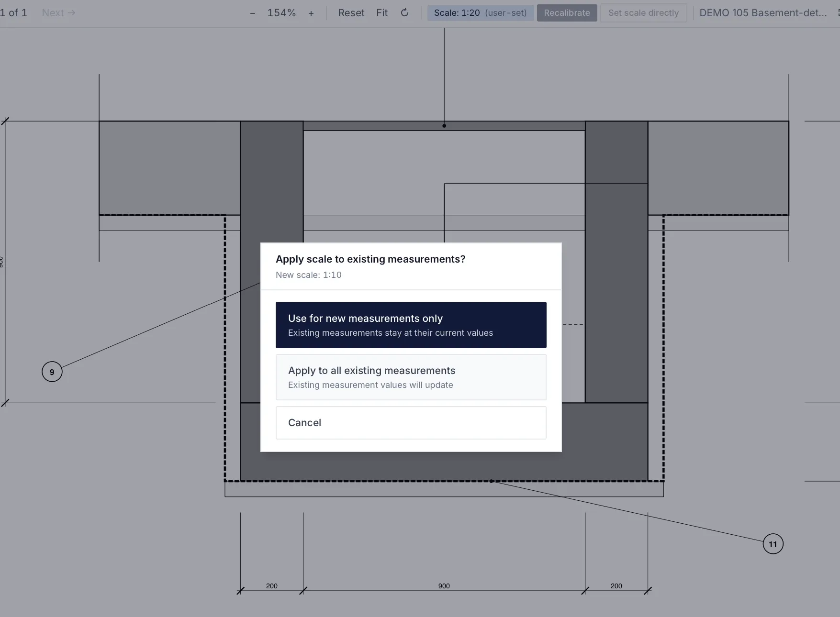Click the callout bubble numbered 11
The height and width of the screenshot is (617, 840).
(x=773, y=544)
